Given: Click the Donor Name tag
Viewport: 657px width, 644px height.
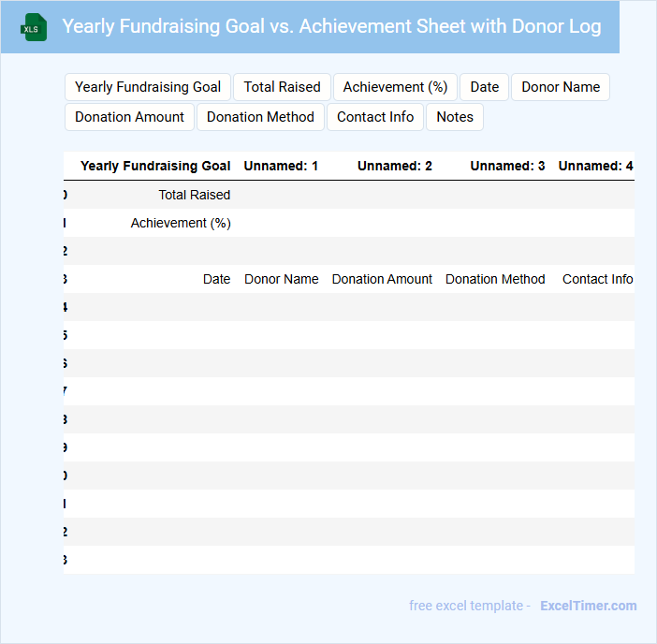Looking at the screenshot, I should click(561, 87).
